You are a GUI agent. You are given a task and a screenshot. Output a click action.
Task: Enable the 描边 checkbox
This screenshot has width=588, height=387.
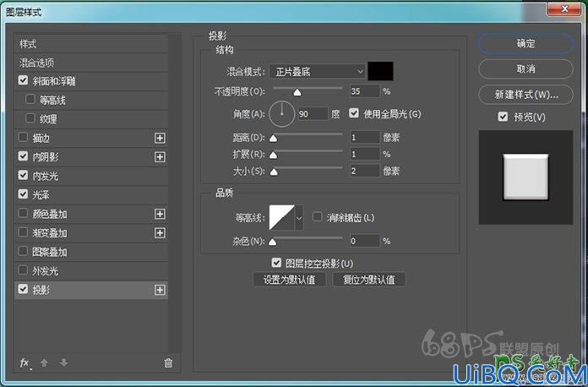(24, 137)
